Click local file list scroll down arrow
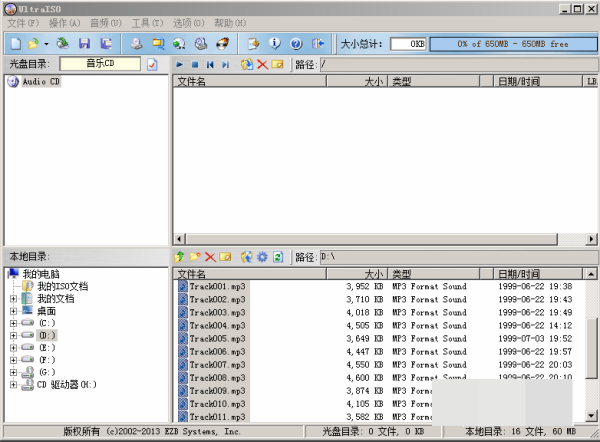Image resolution: width=600 pixels, height=442 pixels. click(591, 416)
